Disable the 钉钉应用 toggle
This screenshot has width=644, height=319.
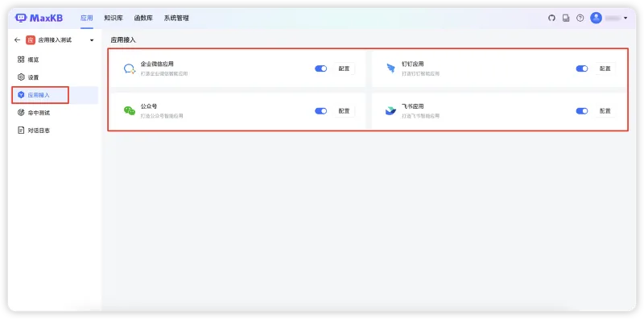click(582, 68)
